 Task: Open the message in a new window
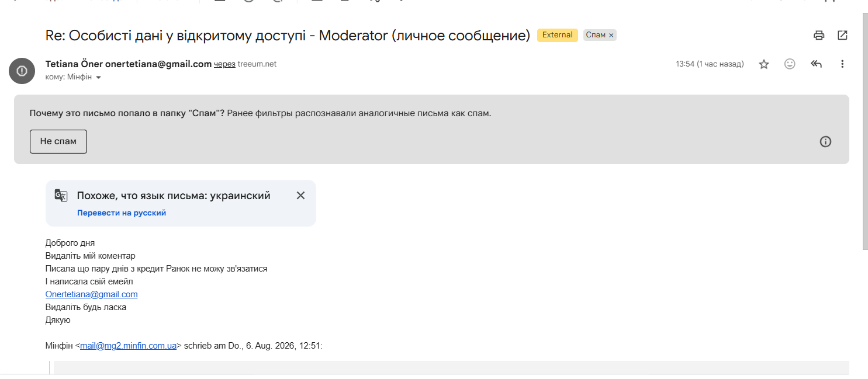pyautogui.click(x=842, y=35)
